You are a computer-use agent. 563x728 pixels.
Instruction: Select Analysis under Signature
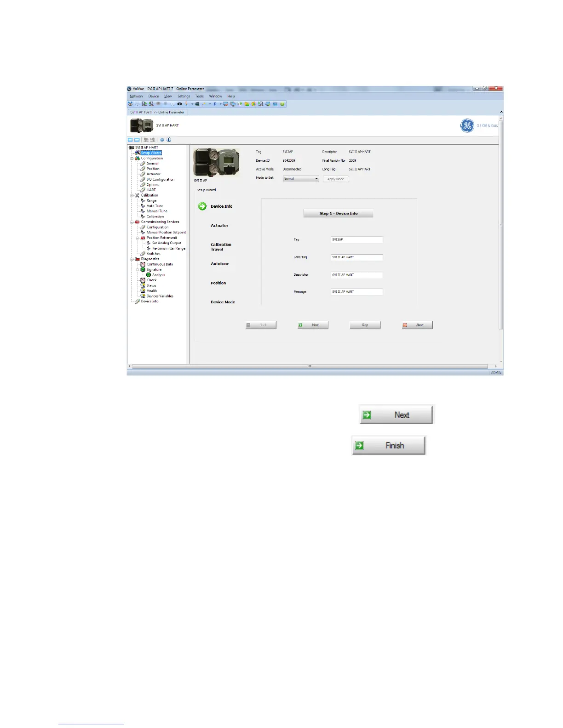click(x=158, y=275)
